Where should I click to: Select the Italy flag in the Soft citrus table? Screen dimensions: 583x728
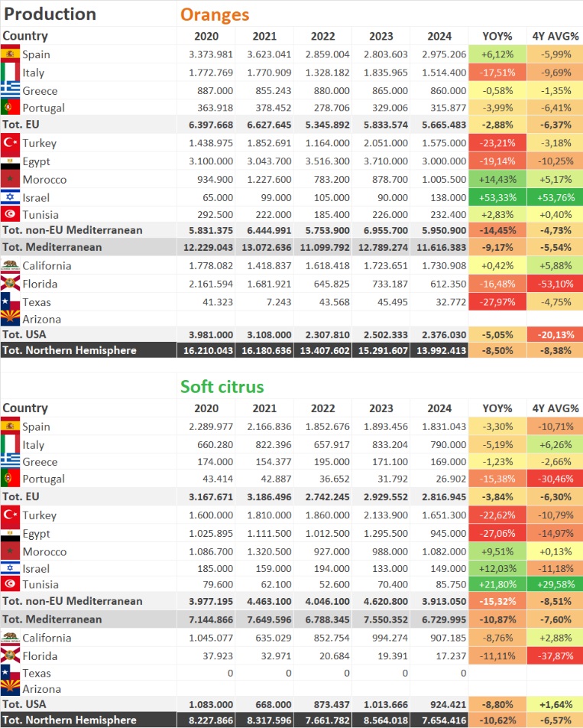10,444
